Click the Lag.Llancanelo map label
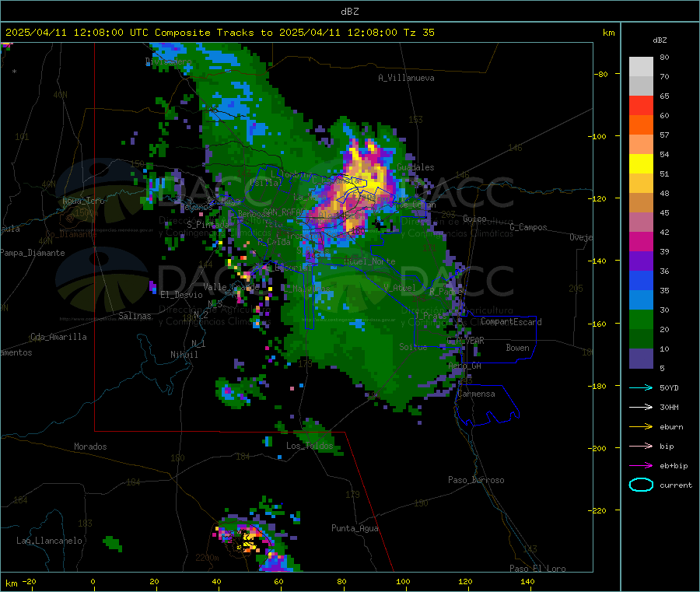This screenshot has width=700, height=592. [x=49, y=541]
